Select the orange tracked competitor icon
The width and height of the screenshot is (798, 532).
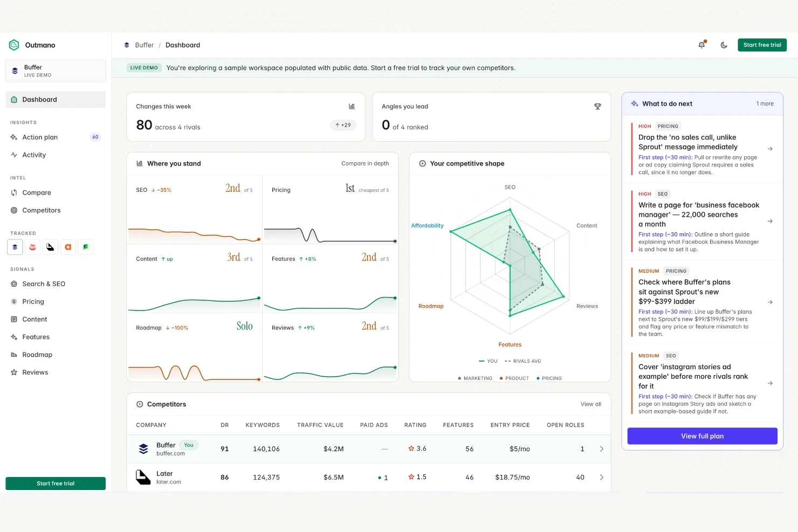[x=68, y=247]
